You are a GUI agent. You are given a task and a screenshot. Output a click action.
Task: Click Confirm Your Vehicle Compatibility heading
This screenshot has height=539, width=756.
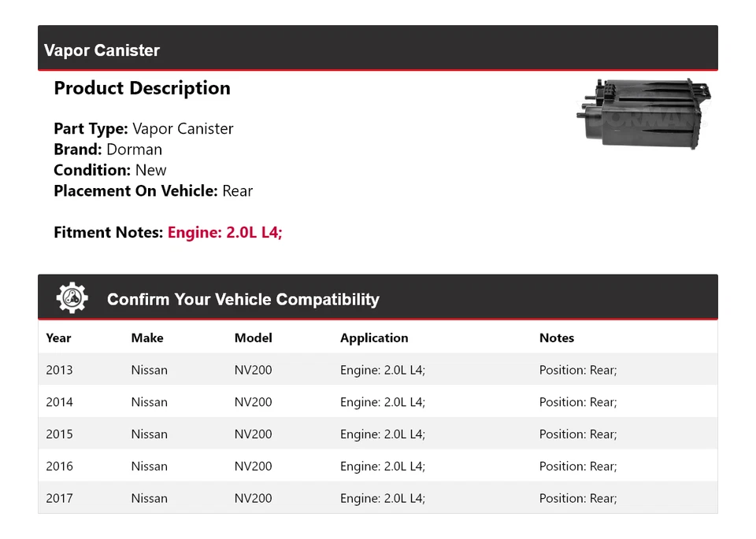tap(243, 299)
